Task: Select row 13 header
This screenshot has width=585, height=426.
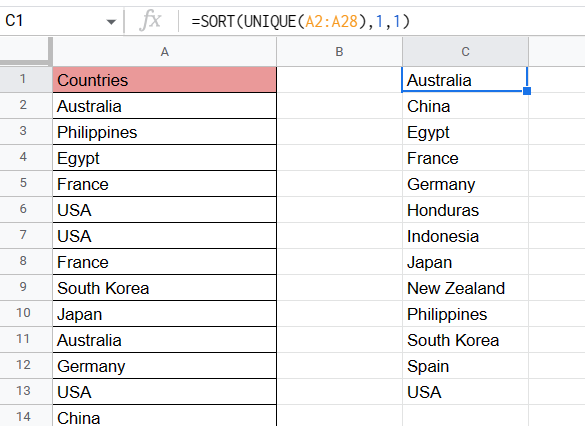Action: (25, 391)
